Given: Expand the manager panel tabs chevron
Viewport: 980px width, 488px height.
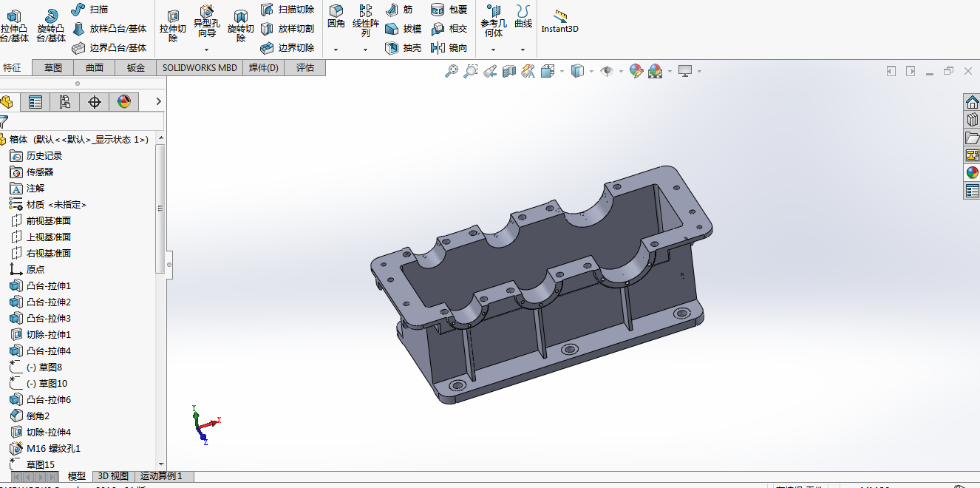Looking at the screenshot, I should [158, 102].
